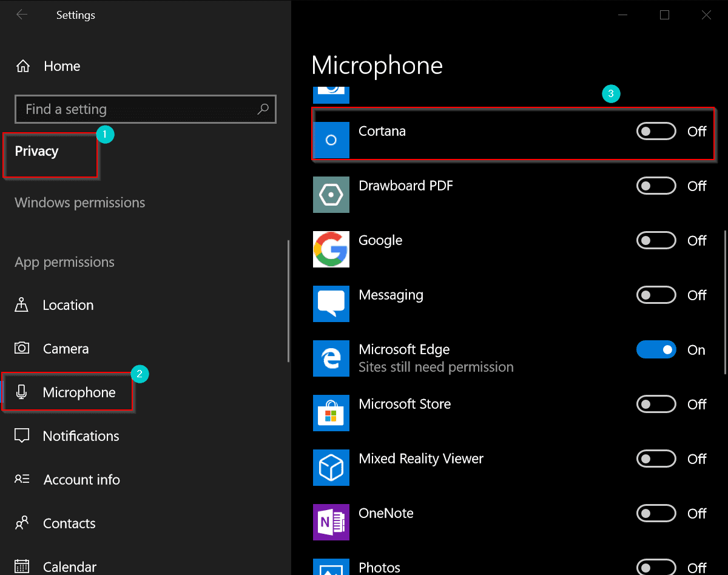Maximize the Settings window
The image size is (728, 575).
tap(664, 15)
